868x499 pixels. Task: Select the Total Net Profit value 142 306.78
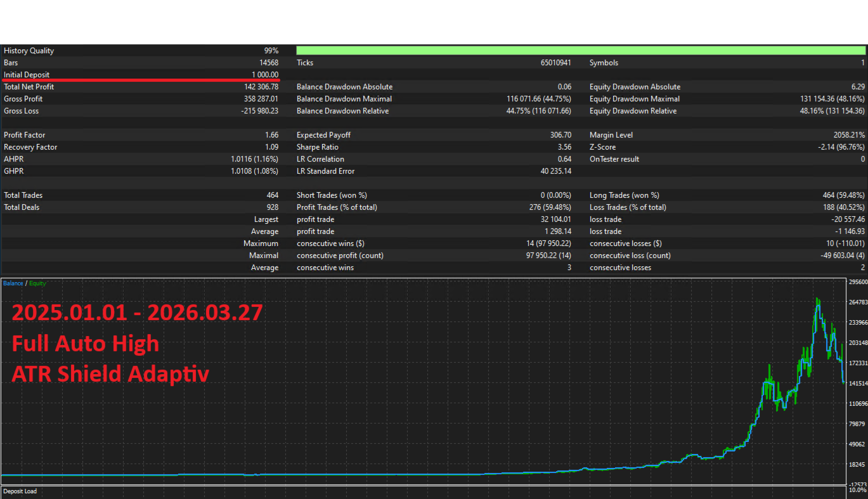[x=261, y=87]
